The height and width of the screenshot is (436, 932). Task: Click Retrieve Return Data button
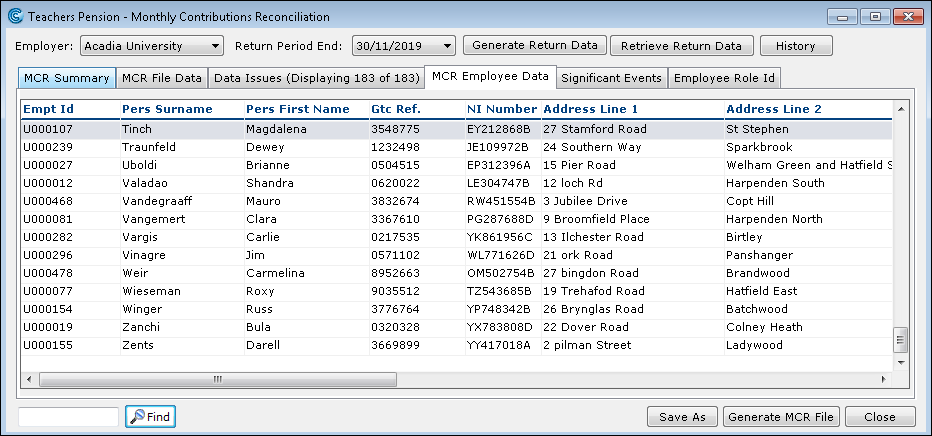point(681,46)
